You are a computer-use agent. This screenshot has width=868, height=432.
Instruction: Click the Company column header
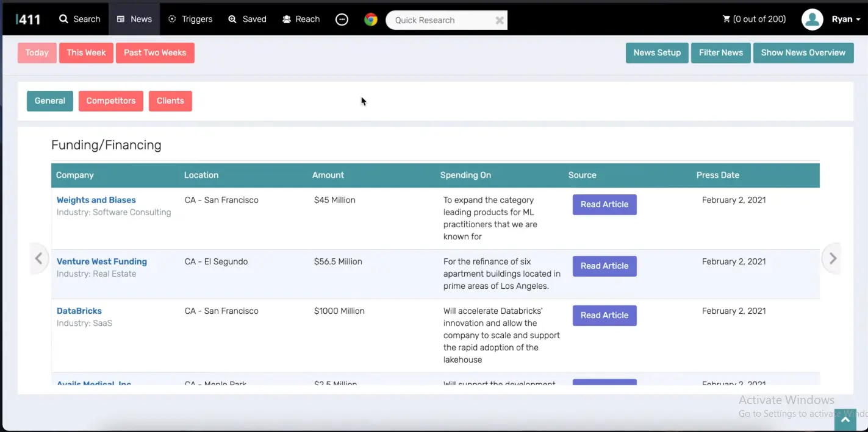point(75,175)
